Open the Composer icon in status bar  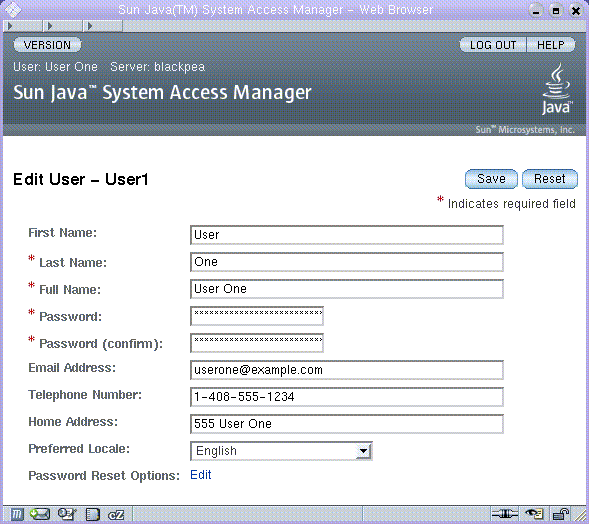[x=67, y=514]
